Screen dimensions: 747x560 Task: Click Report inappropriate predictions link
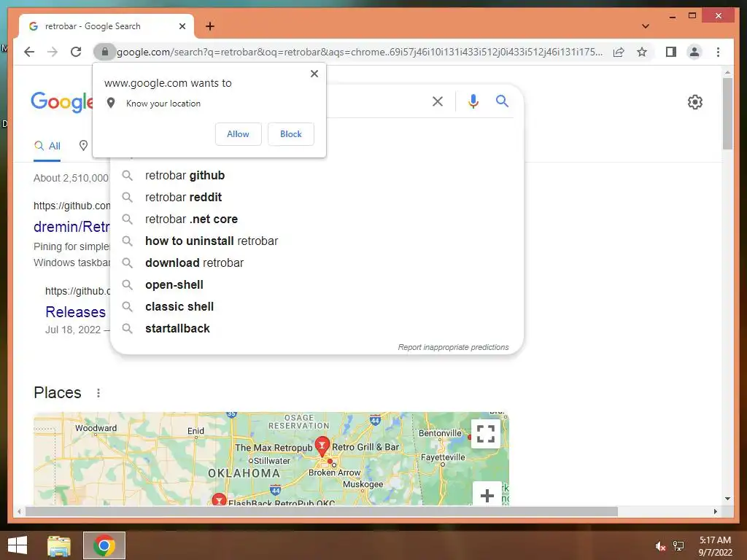coord(453,347)
